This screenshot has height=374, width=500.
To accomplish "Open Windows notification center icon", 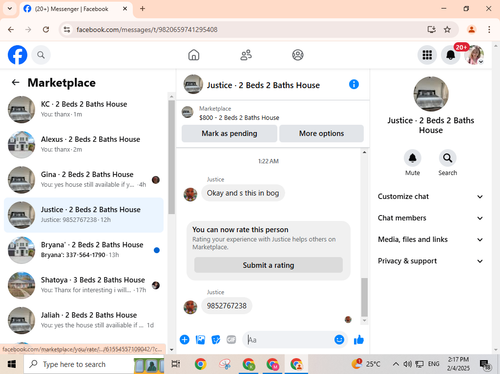I will [485, 364].
